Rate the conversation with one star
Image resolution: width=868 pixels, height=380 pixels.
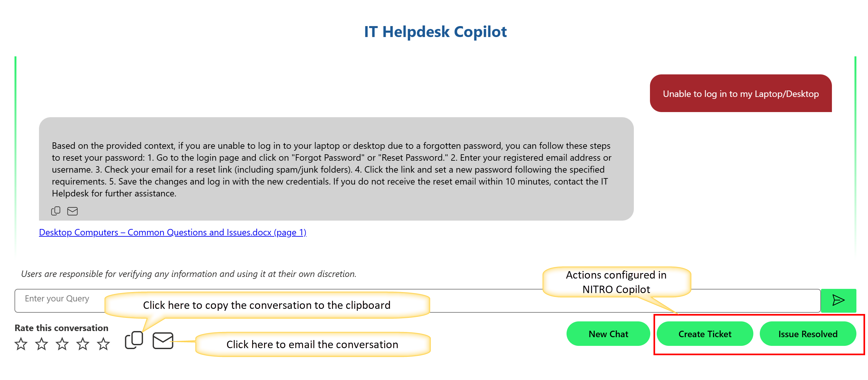(x=21, y=344)
